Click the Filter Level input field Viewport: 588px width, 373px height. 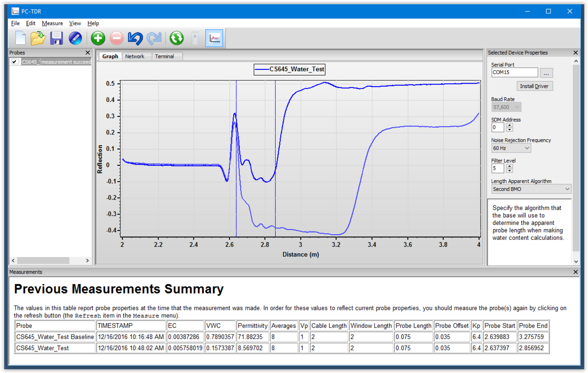[x=498, y=168]
